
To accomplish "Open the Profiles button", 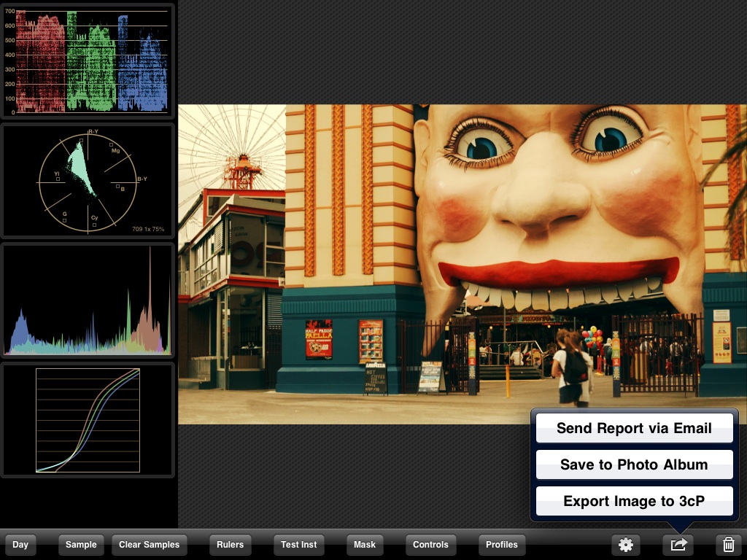I will (502, 544).
